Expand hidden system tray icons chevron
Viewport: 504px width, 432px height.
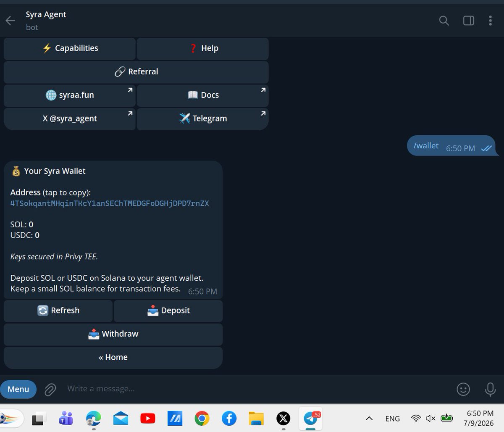click(x=369, y=419)
